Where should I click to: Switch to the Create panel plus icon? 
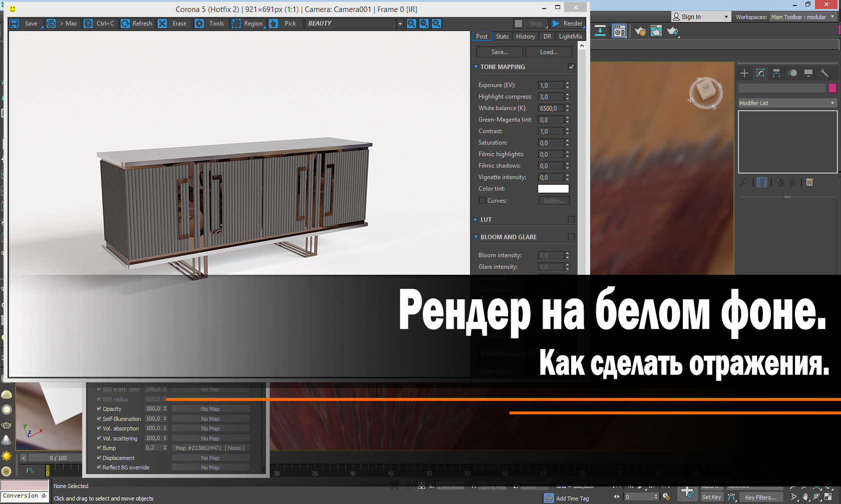[744, 73]
